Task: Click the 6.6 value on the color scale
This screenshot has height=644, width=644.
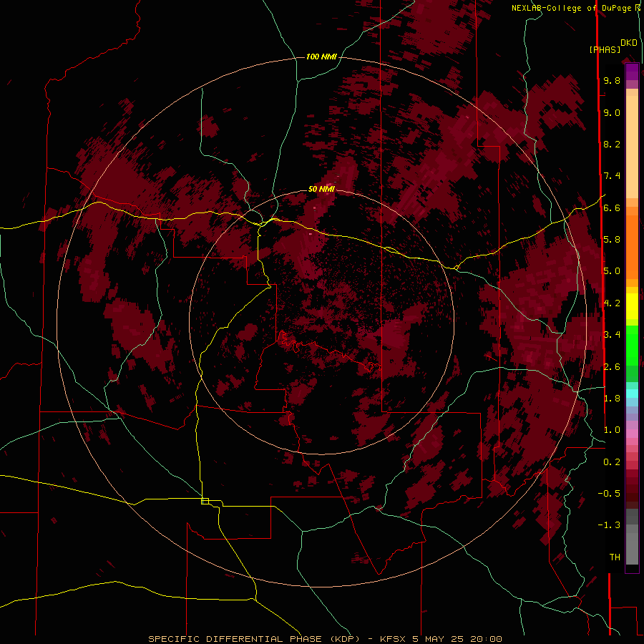Action: 612,208
